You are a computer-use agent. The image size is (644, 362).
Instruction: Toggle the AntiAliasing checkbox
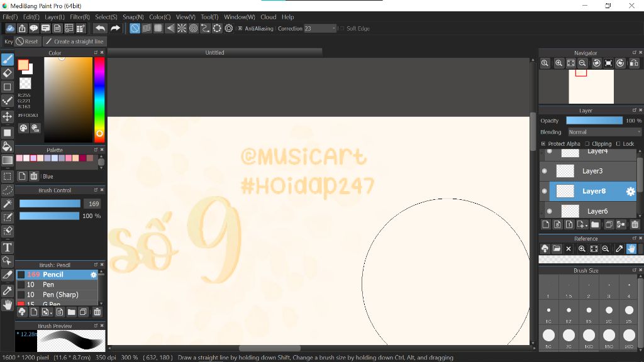click(240, 28)
